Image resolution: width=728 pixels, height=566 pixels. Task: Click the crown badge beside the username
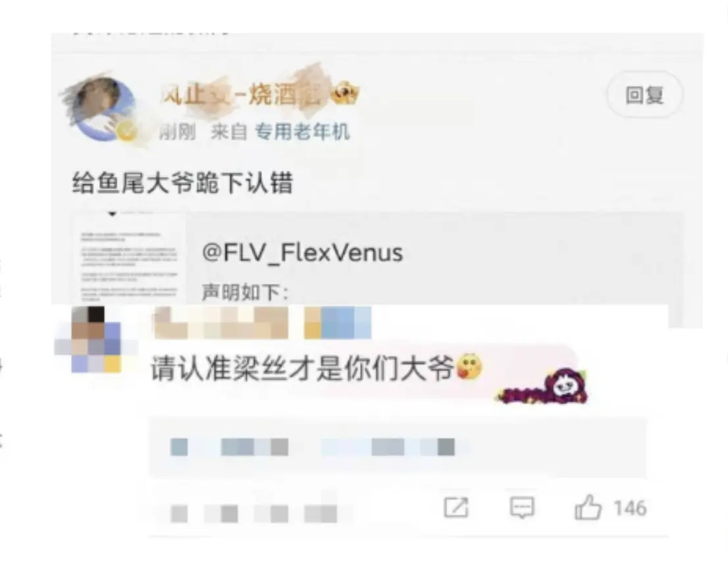pyautogui.click(x=346, y=93)
